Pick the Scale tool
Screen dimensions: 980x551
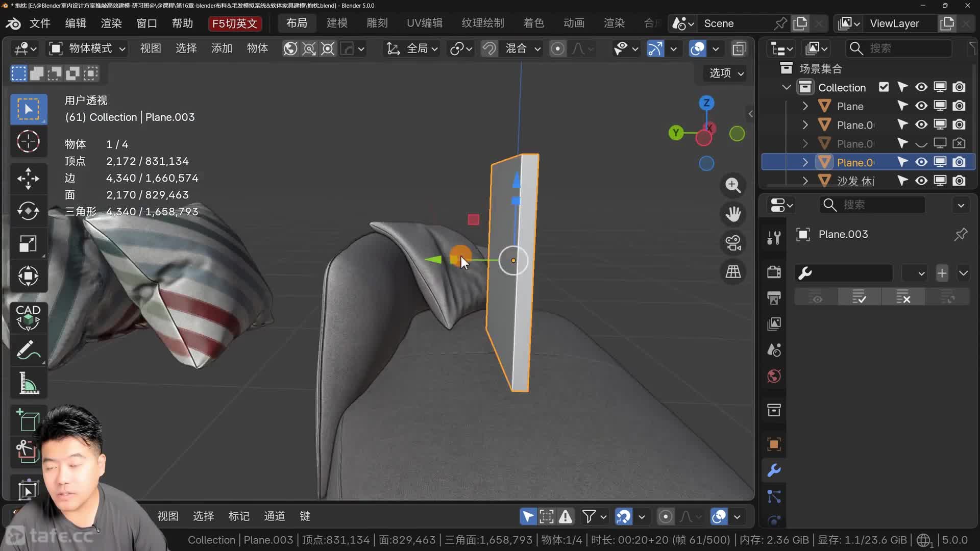point(28,243)
